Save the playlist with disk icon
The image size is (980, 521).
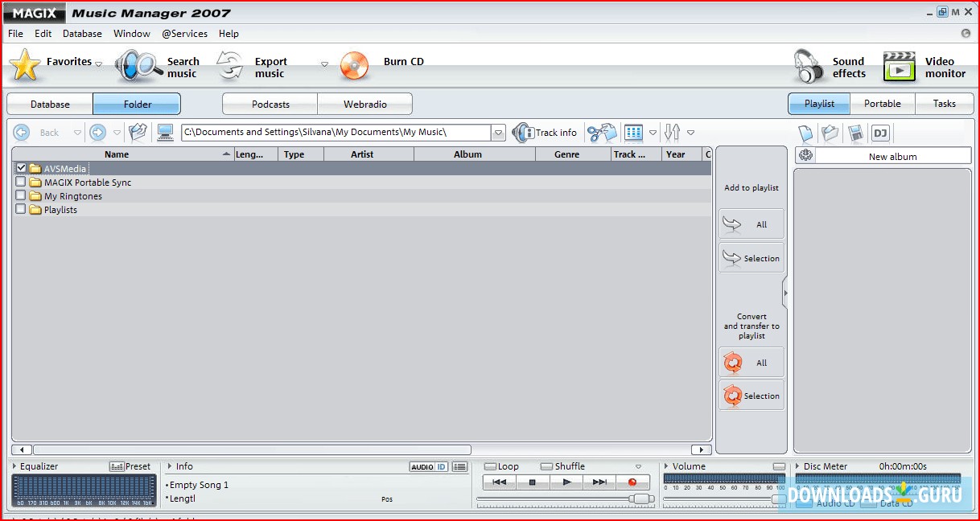click(x=855, y=133)
